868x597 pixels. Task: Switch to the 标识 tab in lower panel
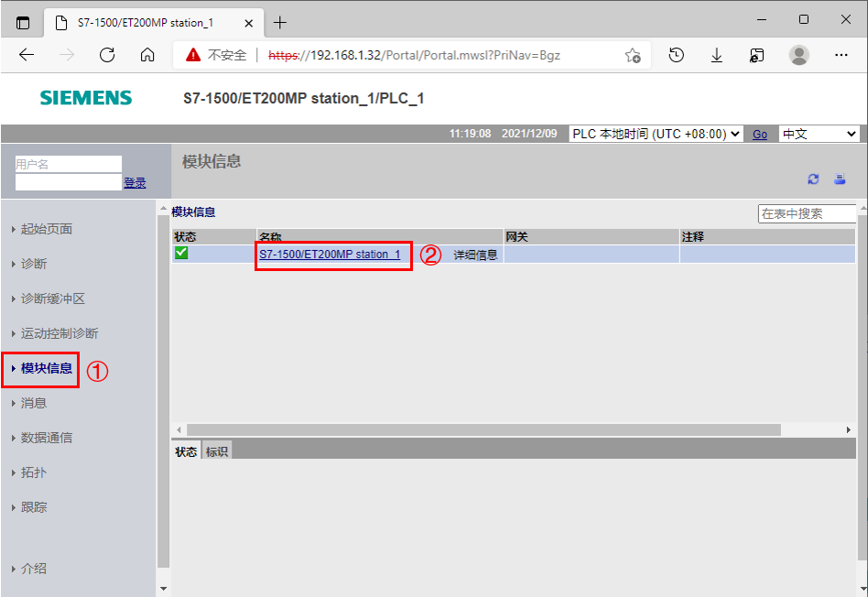(217, 452)
